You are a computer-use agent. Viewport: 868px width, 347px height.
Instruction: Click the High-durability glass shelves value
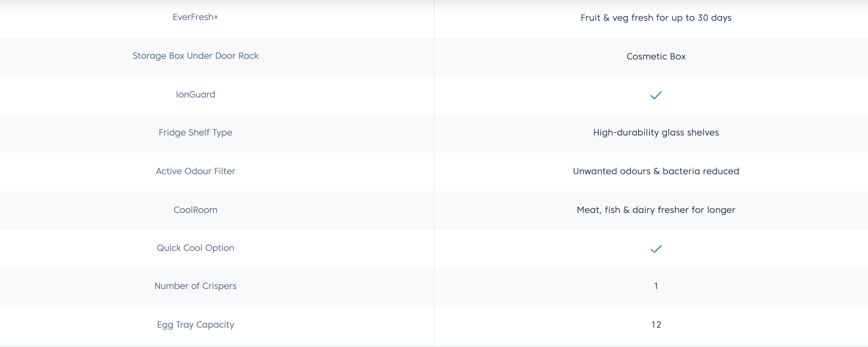click(656, 133)
